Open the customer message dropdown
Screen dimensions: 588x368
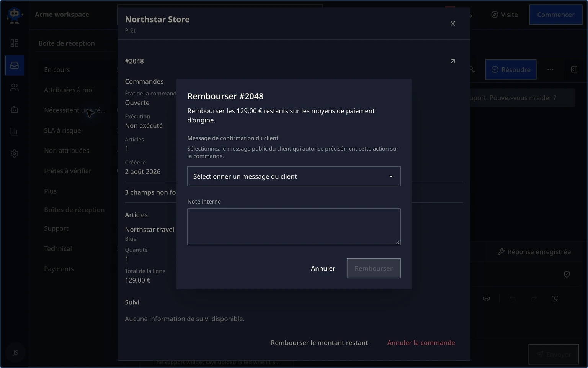tap(294, 176)
